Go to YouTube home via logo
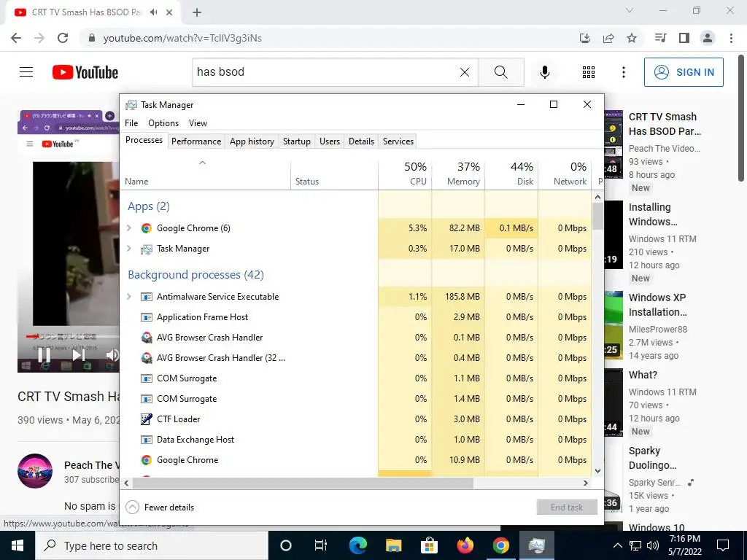The height and width of the screenshot is (560, 747). click(x=85, y=72)
